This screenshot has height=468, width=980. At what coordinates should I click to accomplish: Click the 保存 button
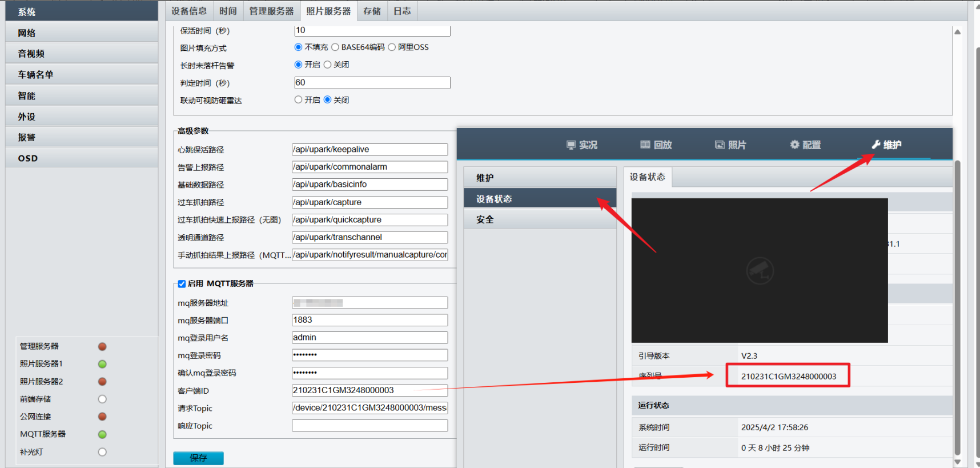click(198, 458)
